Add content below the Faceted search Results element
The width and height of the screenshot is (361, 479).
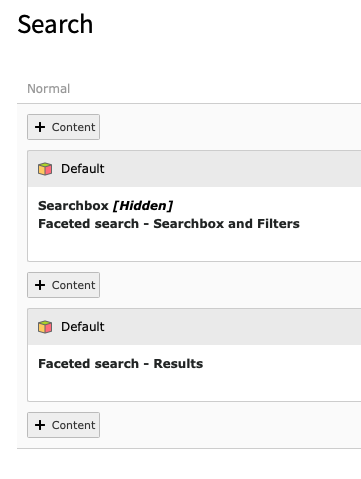click(63, 425)
